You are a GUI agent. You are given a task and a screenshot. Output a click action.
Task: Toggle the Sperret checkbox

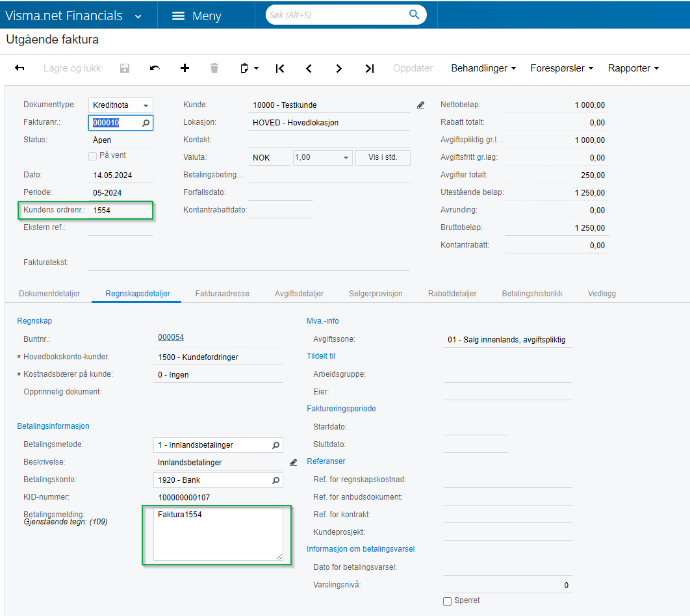[447, 601]
